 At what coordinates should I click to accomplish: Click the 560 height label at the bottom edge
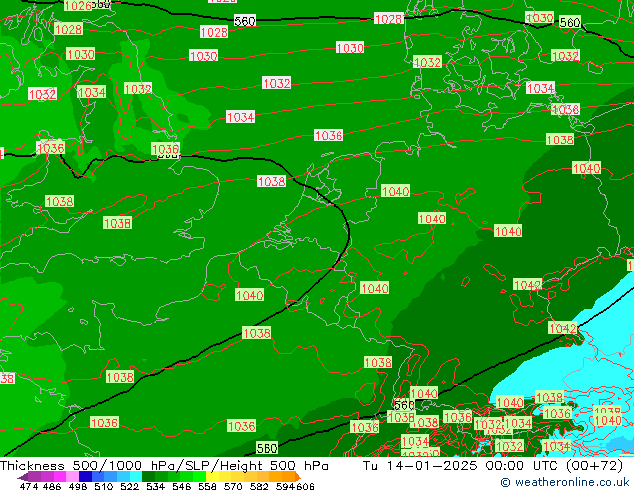click(267, 448)
